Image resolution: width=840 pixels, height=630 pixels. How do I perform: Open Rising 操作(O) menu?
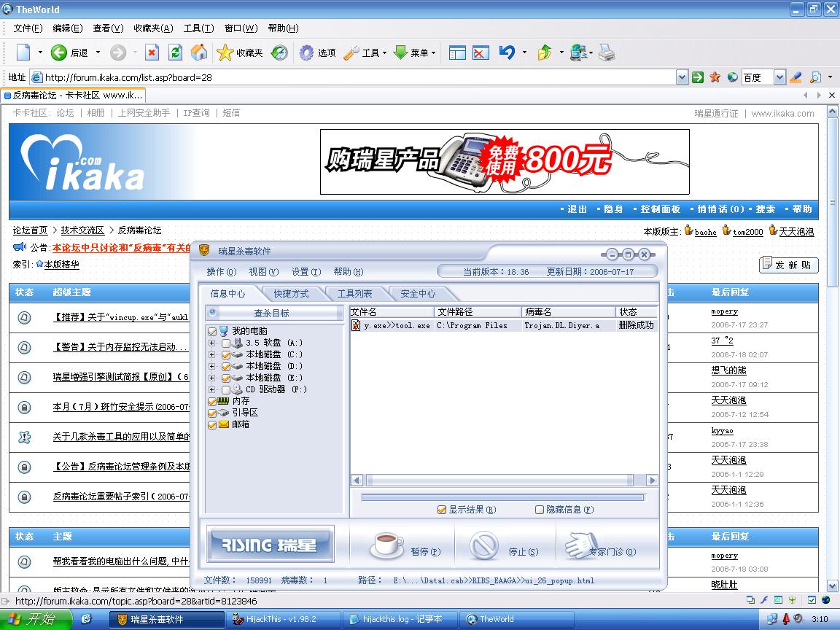pos(221,271)
